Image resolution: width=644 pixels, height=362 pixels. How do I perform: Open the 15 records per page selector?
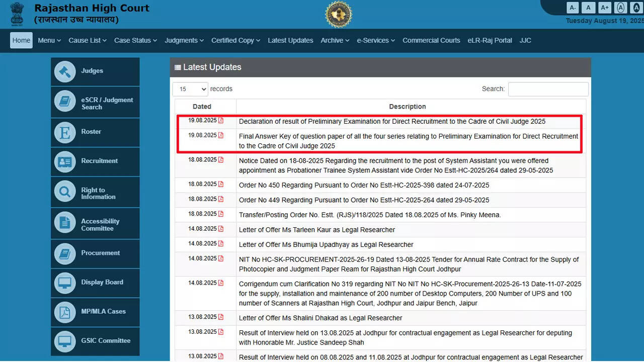click(190, 89)
